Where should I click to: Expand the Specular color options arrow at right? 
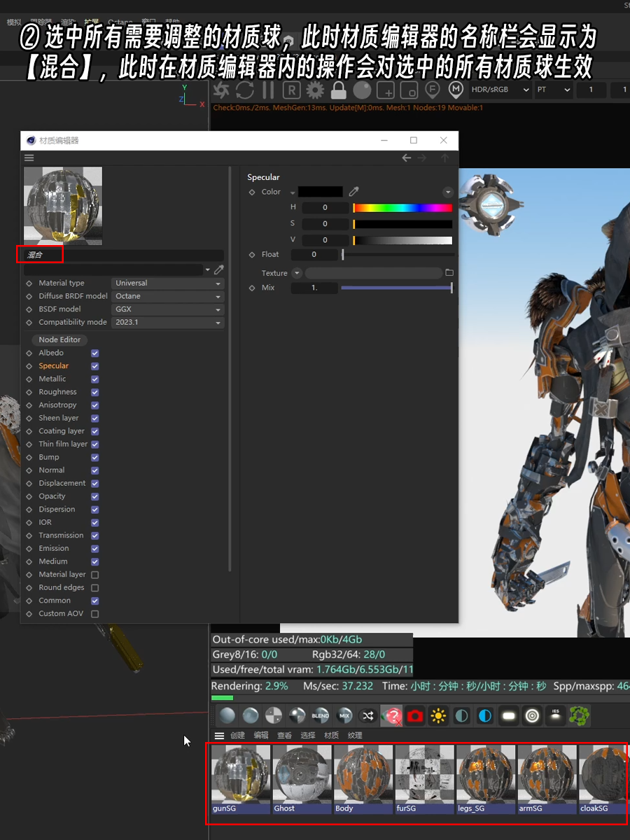coord(448,192)
